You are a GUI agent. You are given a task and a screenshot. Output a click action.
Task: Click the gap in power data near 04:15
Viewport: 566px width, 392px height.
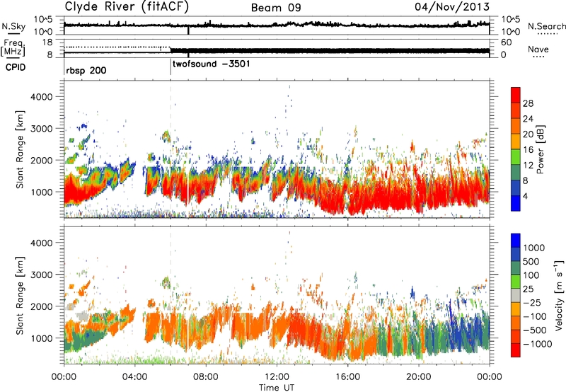[140, 180]
